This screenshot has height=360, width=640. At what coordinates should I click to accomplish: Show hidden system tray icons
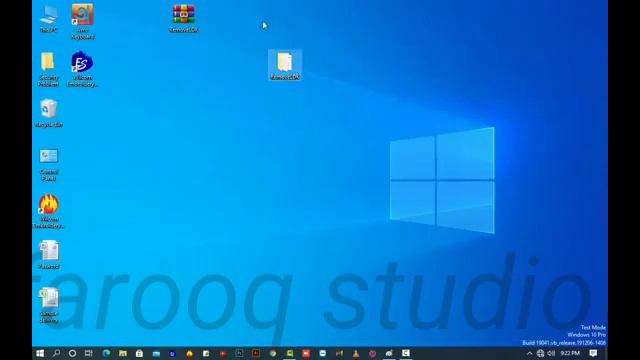(x=529, y=353)
